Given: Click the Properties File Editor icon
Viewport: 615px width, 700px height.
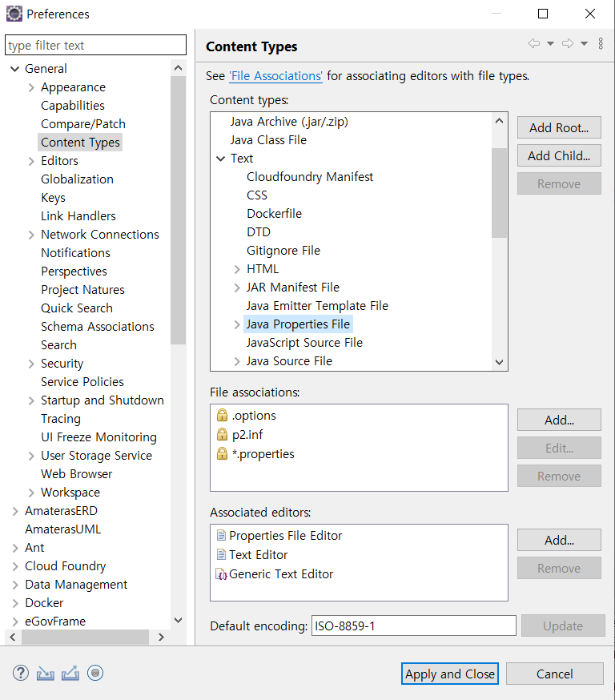Looking at the screenshot, I should coord(221,535).
